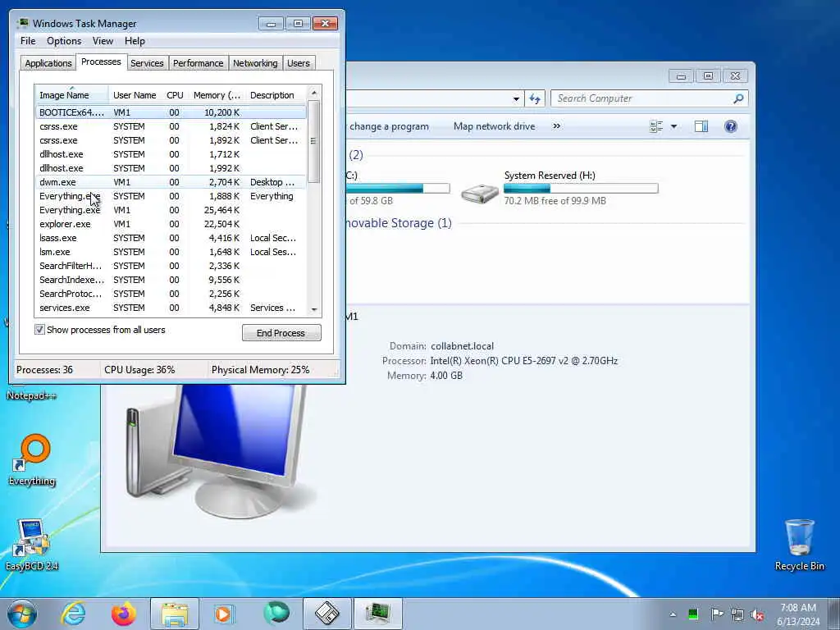Show hidden tray icons arrow
The width and height of the screenshot is (840, 630).
point(673,614)
